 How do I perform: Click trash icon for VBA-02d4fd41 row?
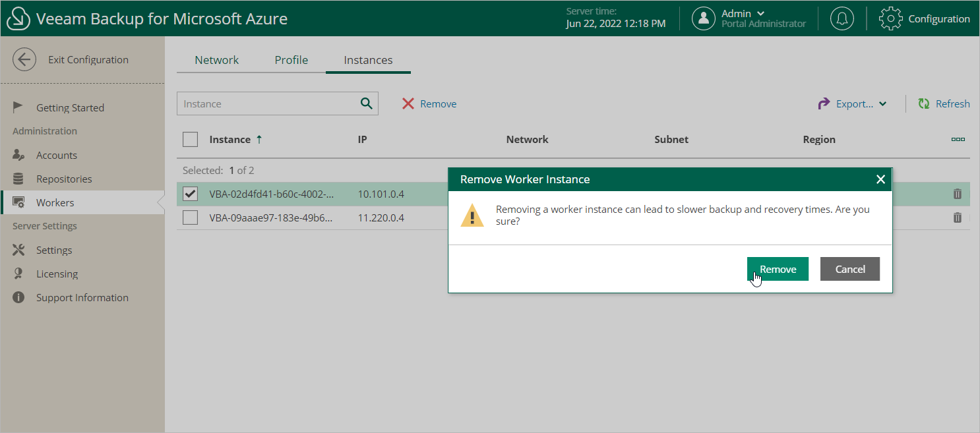[958, 194]
